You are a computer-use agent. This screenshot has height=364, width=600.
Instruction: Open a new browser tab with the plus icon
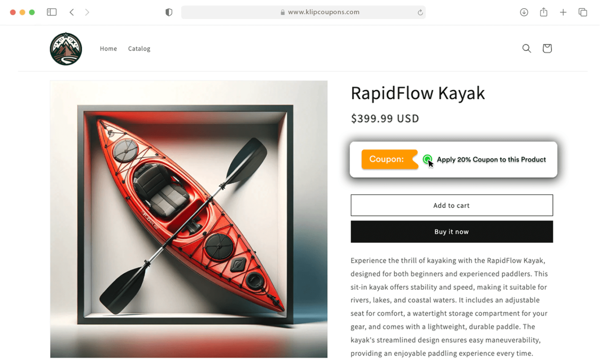563,12
